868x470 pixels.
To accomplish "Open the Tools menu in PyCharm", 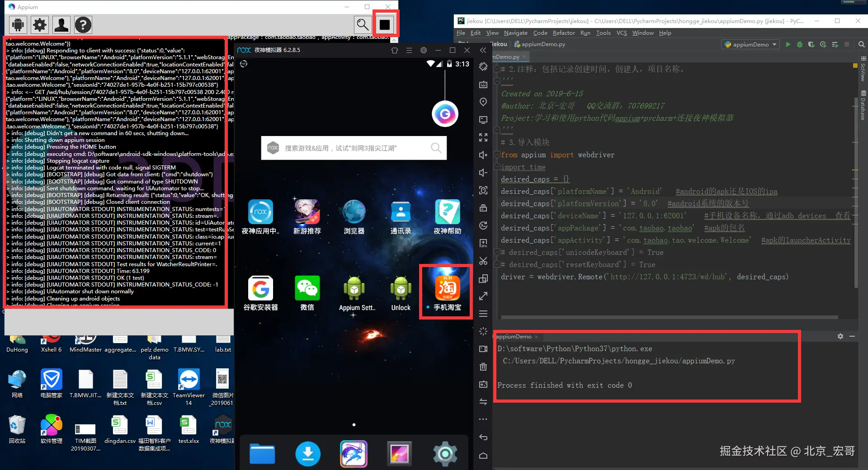I will tap(603, 33).
